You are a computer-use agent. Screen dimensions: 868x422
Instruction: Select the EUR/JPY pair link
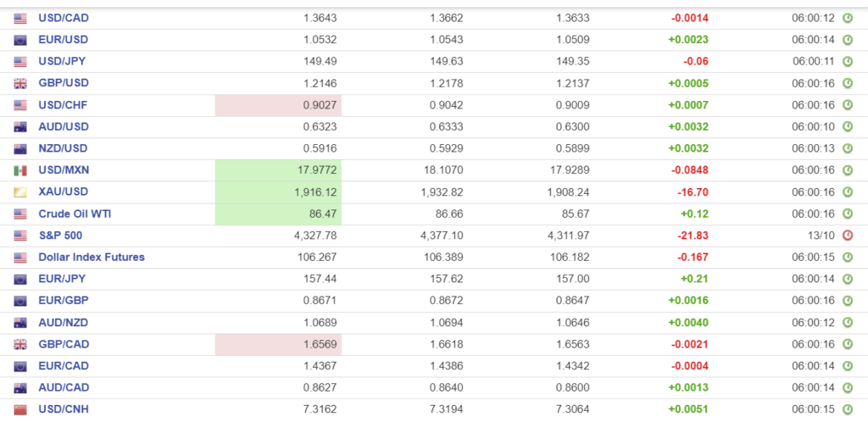point(63,279)
